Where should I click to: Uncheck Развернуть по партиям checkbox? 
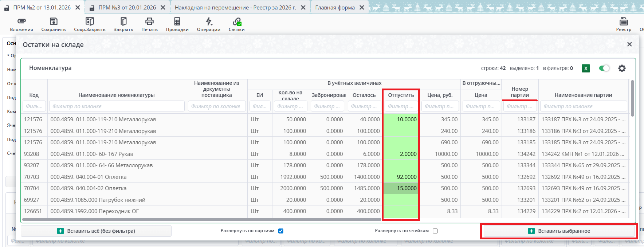(x=281, y=231)
